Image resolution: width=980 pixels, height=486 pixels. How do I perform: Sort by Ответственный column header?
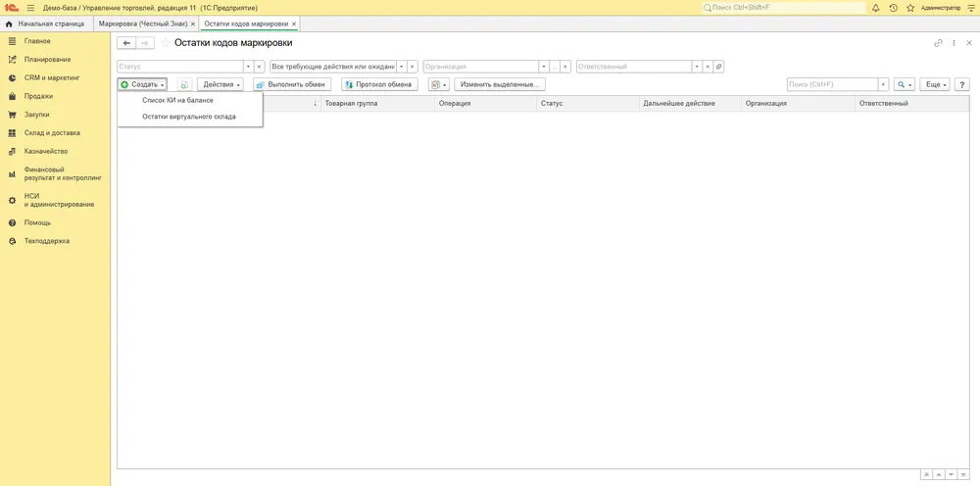[x=911, y=104]
